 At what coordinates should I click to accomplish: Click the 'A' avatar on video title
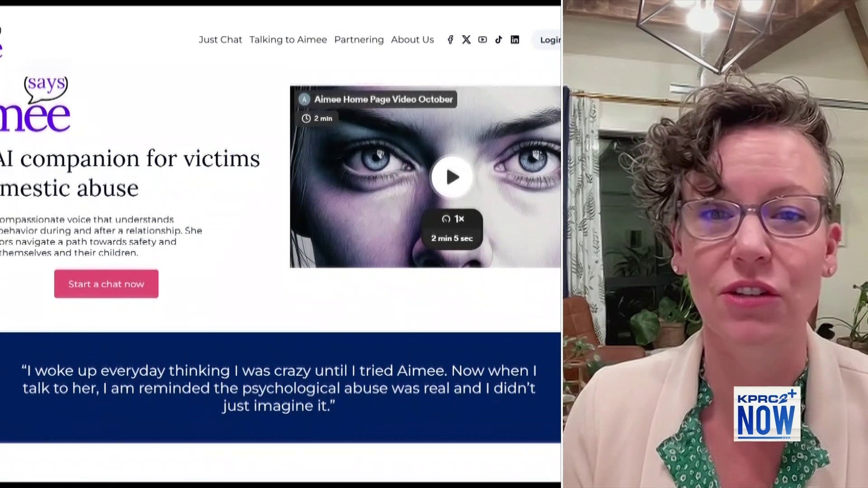coord(304,99)
